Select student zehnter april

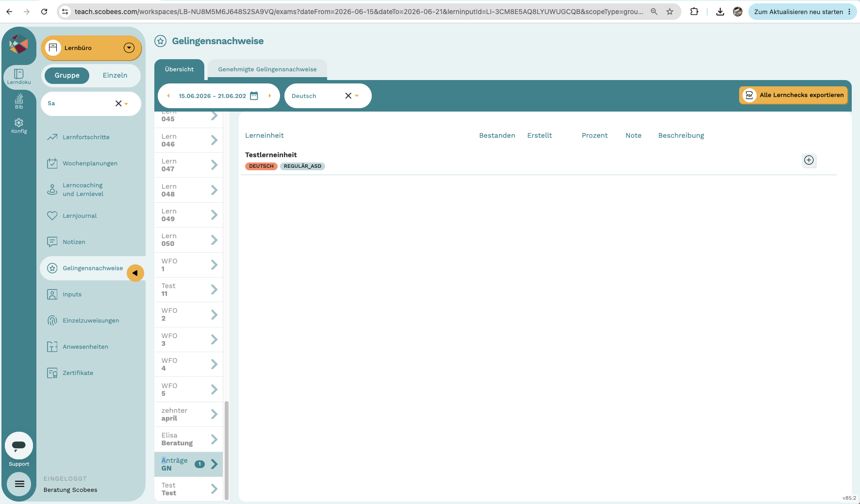[x=188, y=414]
